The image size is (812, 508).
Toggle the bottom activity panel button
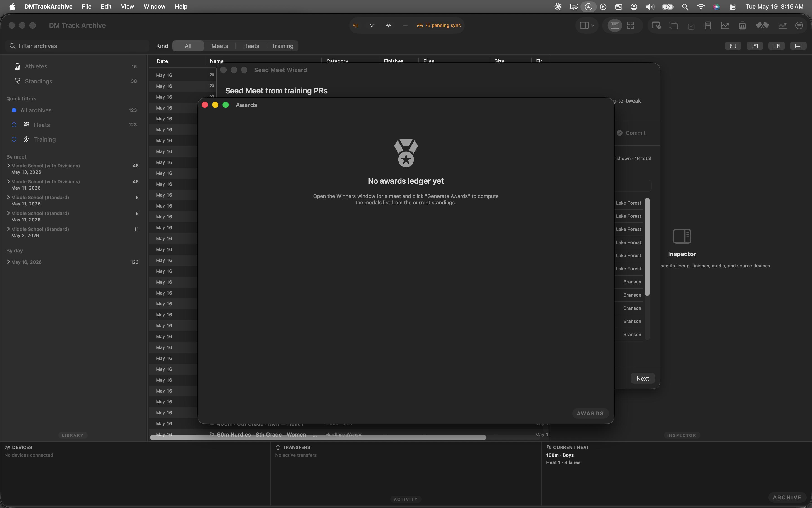798,46
